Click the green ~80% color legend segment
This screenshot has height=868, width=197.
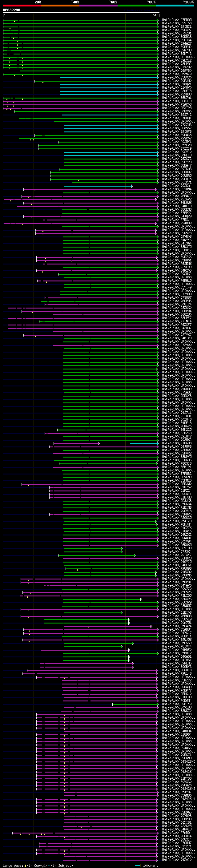(137, 6)
